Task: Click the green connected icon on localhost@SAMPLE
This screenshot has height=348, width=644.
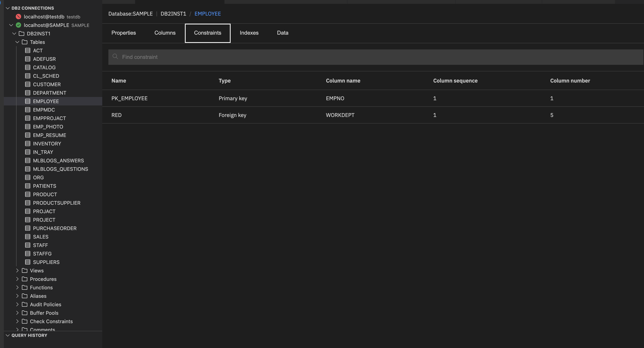Action: [18, 25]
